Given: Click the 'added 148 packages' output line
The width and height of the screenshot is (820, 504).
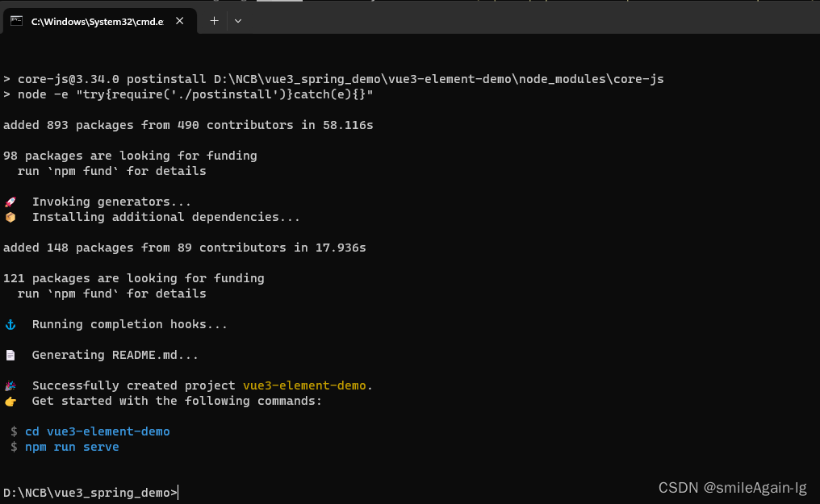Looking at the screenshot, I should click(184, 248).
